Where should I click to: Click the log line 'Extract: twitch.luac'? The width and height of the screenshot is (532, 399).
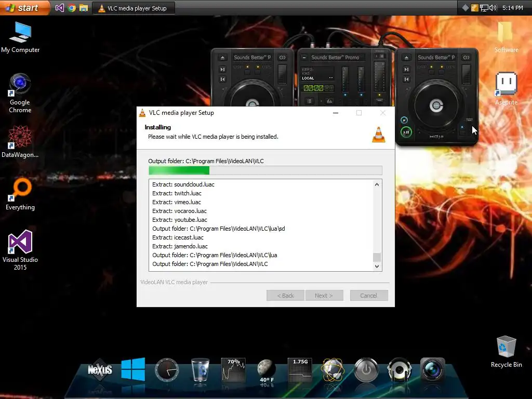[x=177, y=193]
